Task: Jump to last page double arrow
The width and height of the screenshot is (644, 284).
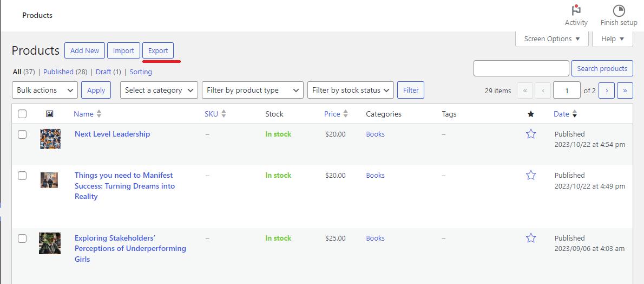Action: coord(625,91)
